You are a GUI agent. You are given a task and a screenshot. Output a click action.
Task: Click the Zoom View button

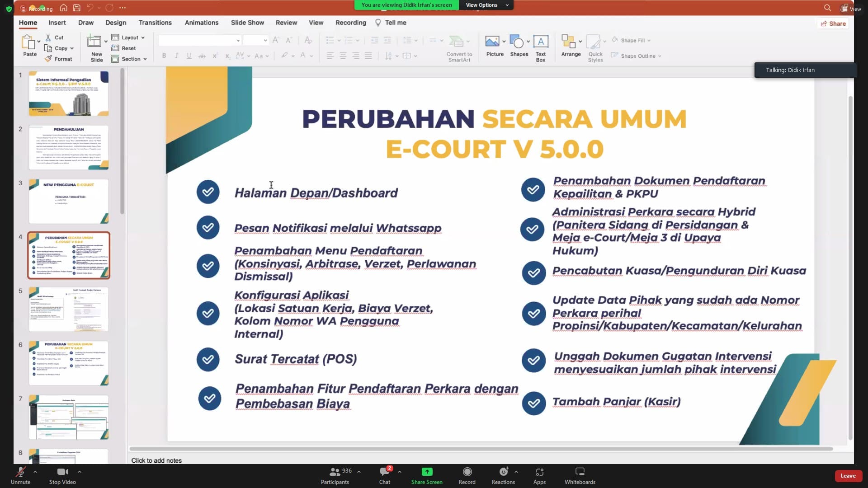tap(850, 9)
